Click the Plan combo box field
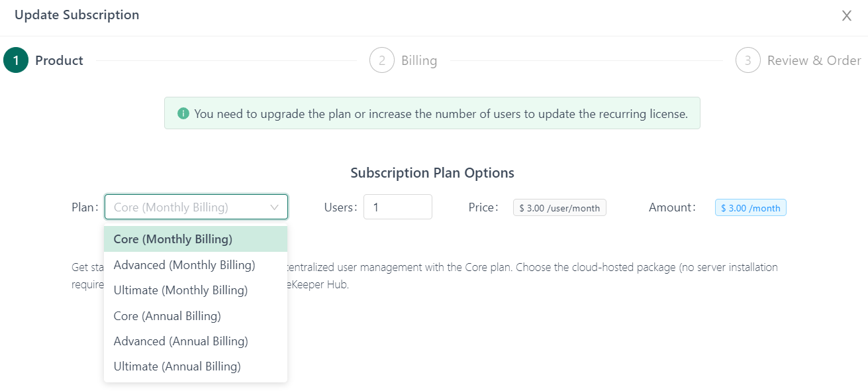868x391 pixels. click(189, 207)
